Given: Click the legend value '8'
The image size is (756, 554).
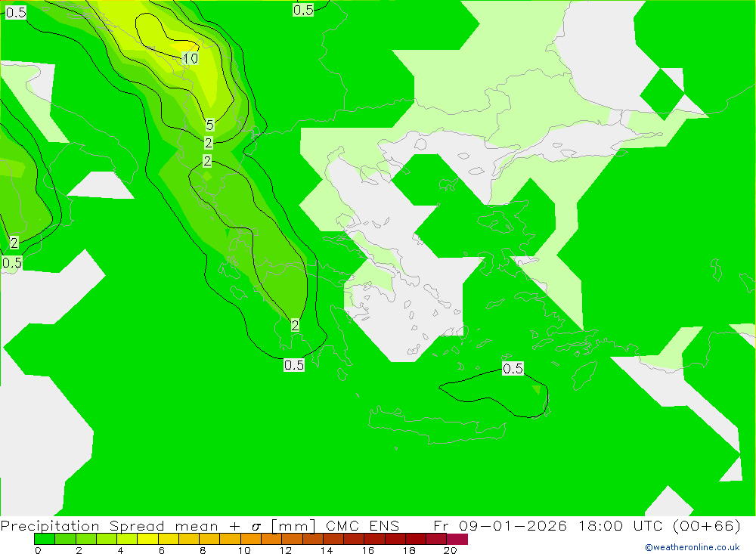Looking at the screenshot, I should (x=203, y=550).
